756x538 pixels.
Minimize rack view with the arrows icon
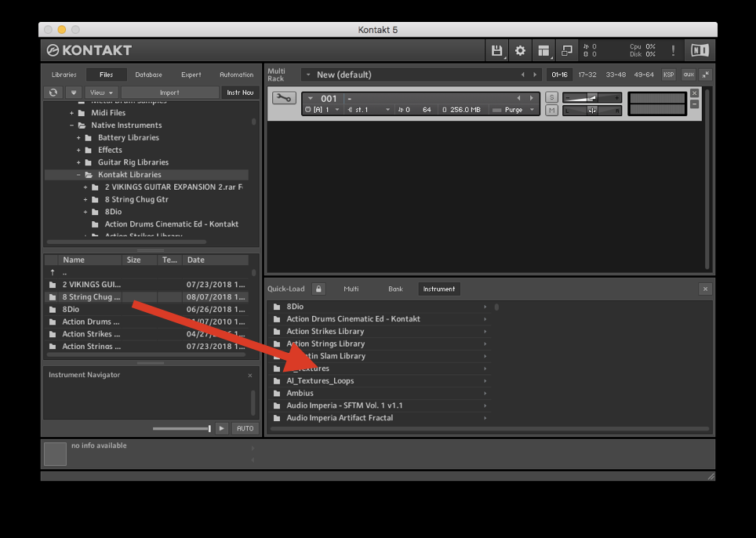(706, 75)
